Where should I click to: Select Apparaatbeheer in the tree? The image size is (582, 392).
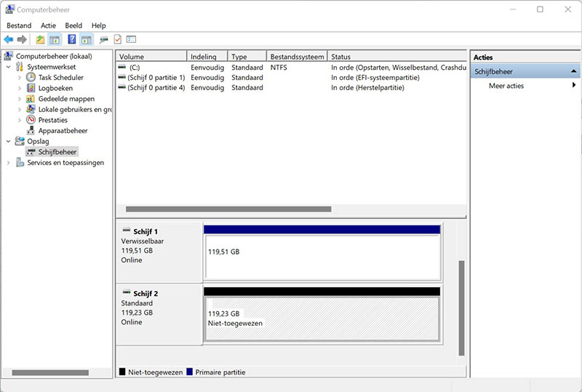point(63,131)
